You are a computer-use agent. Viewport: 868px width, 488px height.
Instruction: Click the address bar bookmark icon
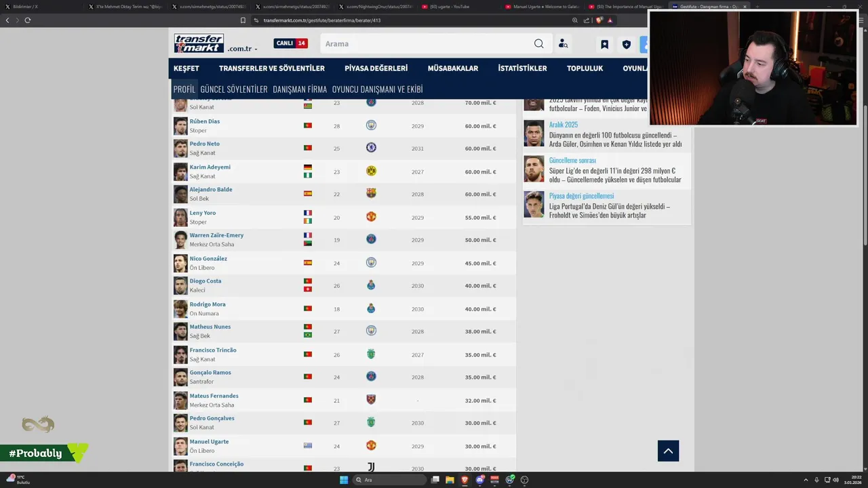[x=243, y=20]
